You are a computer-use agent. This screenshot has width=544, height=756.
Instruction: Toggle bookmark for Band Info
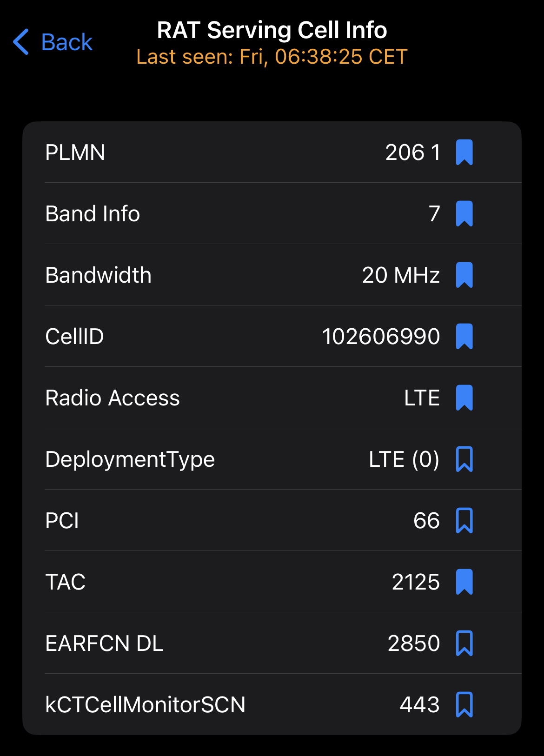point(464,214)
